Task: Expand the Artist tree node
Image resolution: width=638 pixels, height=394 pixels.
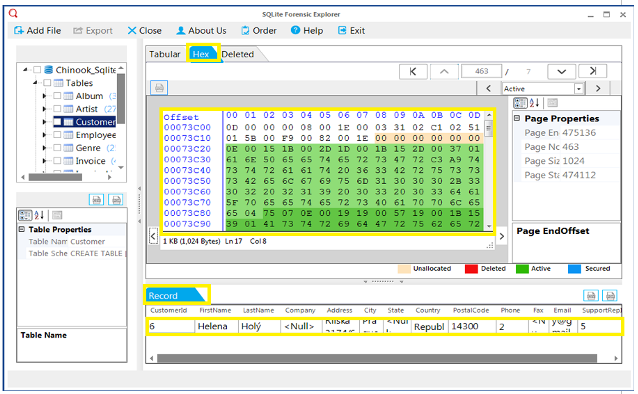Action: pyautogui.click(x=44, y=109)
